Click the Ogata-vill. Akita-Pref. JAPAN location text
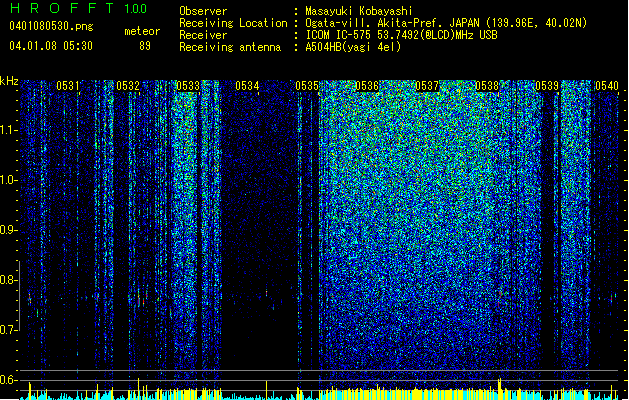629x400 pixels. click(446, 23)
